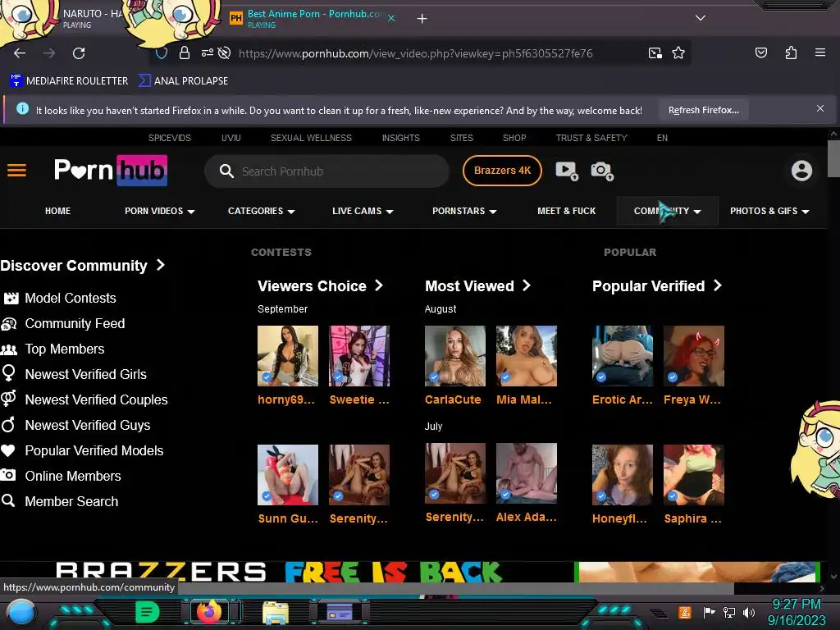Image resolution: width=840 pixels, height=630 pixels.
Task: Dismiss the Firefox refresh notification bar
Action: 819,109
